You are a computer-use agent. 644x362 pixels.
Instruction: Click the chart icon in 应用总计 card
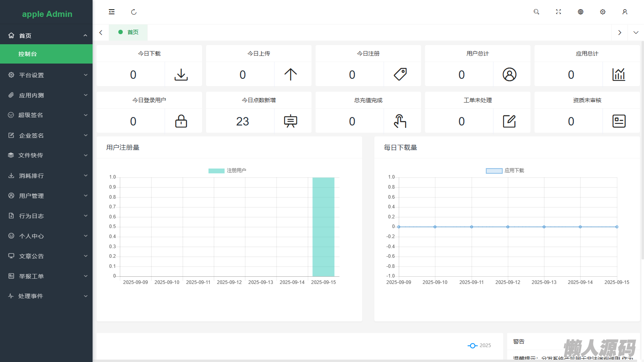coord(619,74)
